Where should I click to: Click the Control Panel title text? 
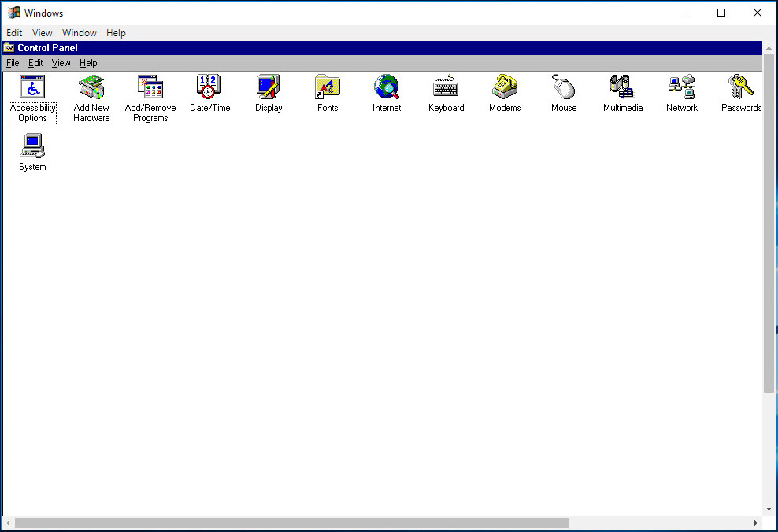coord(47,47)
